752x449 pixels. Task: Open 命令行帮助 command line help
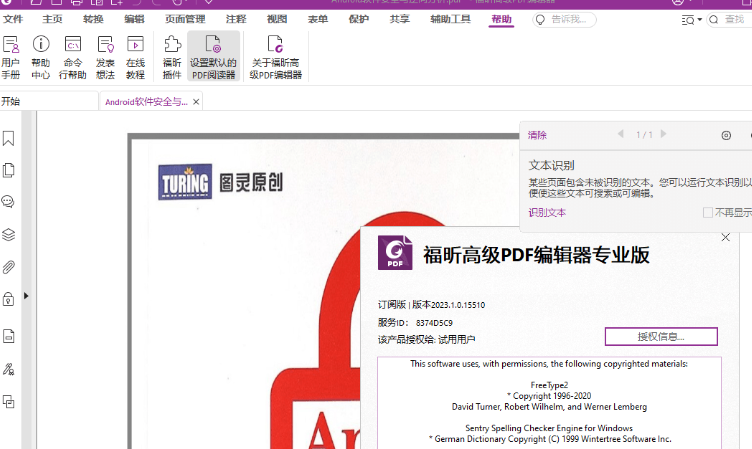click(x=73, y=56)
